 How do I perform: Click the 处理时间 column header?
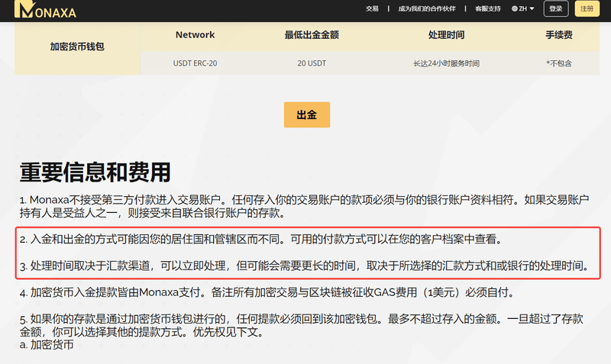click(447, 35)
